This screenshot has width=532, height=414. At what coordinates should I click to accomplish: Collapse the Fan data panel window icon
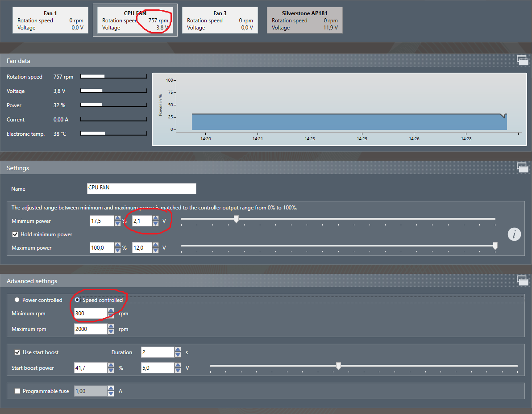pyautogui.click(x=522, y=60)
